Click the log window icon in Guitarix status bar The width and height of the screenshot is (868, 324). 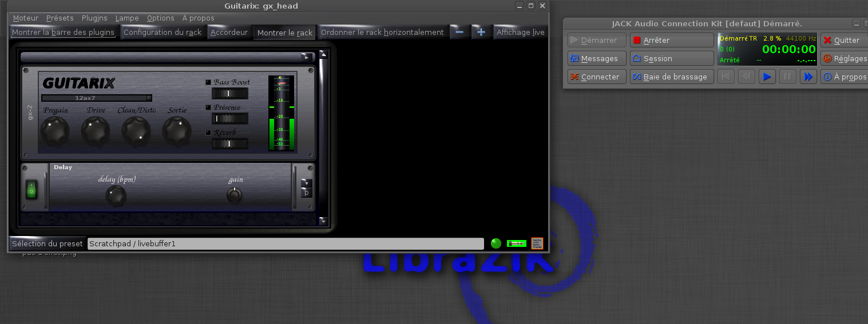537,243
